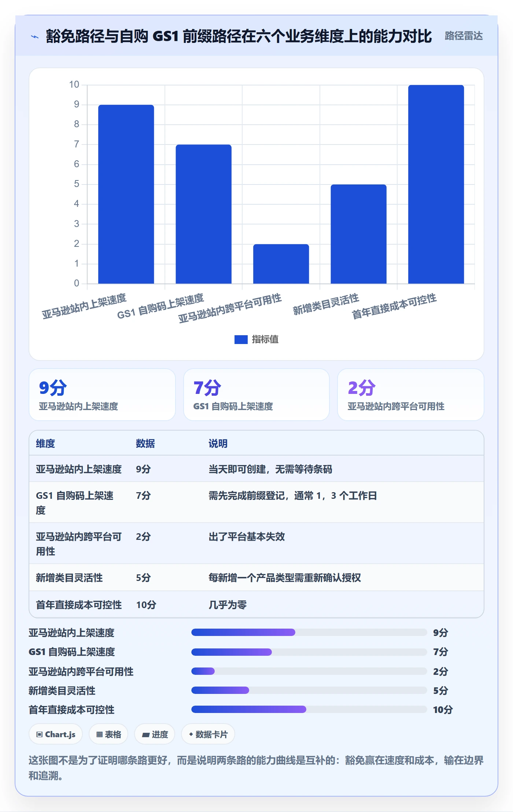
Task: Click the 路径雷达 badge in header
Action: point(464,36)
